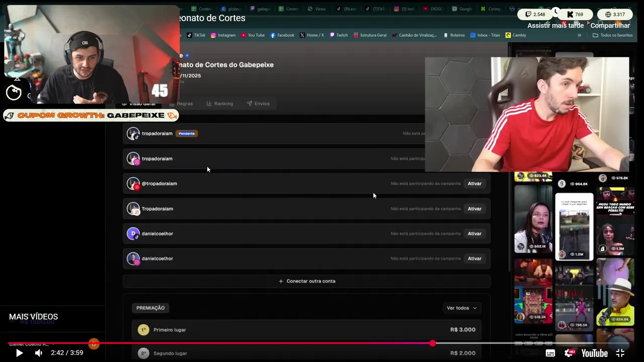
Task: Switch to the Google browser tab
Action: [462, 9]
